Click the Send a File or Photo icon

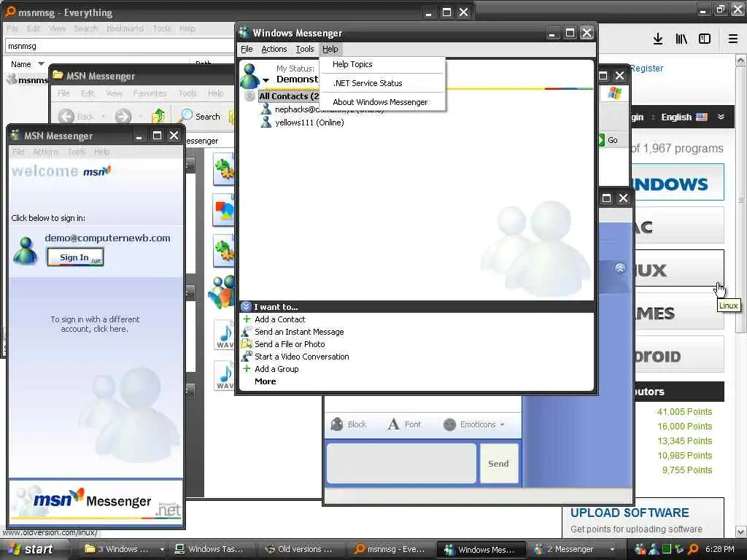[x=247, y=344]
